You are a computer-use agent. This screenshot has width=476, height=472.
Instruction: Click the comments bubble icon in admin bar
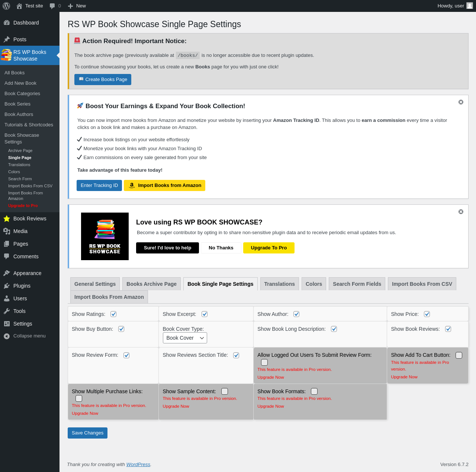(52, 6)
